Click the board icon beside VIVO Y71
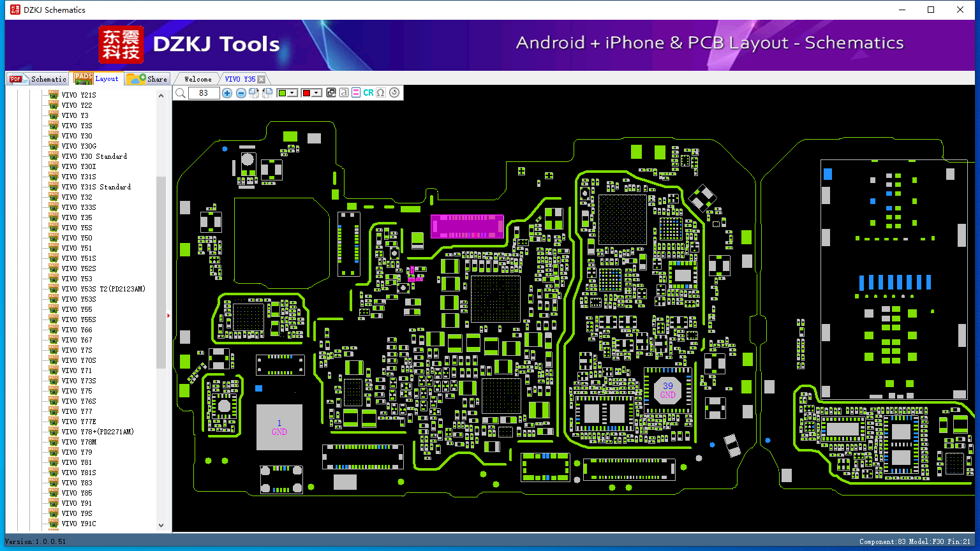980x551 pixels. click(x=54, y=371)
